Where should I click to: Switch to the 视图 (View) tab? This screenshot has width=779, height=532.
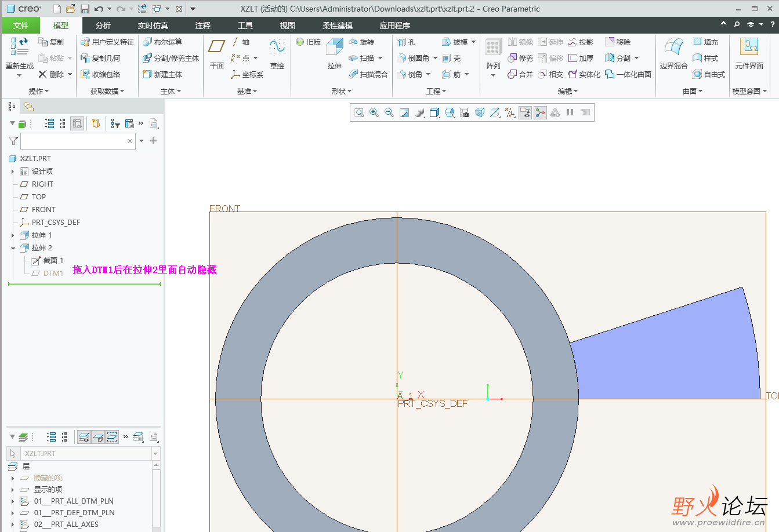tap(287, 25)
